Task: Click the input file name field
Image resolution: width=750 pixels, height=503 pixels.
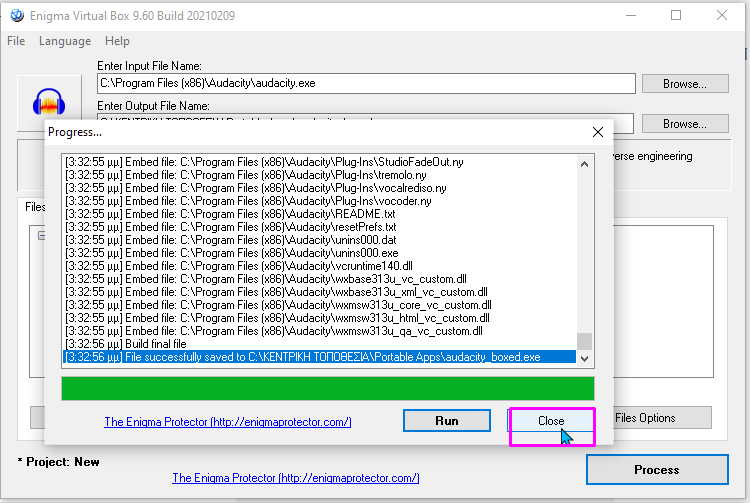Action: pyautogui.click(x=366, y=84)
